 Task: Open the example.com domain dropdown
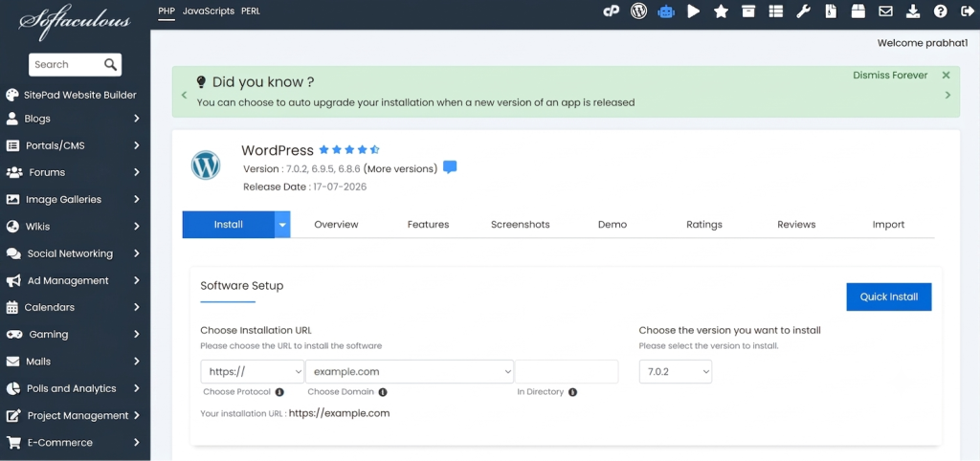(410, 372)
